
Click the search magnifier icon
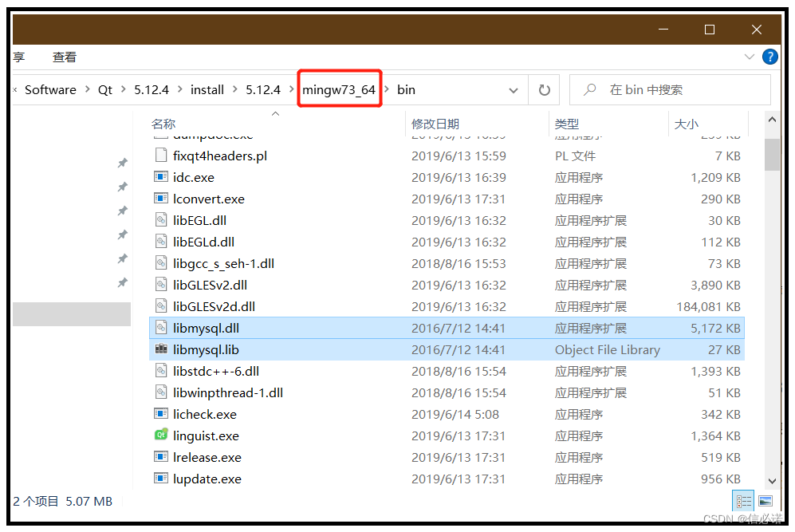point(589,90)
